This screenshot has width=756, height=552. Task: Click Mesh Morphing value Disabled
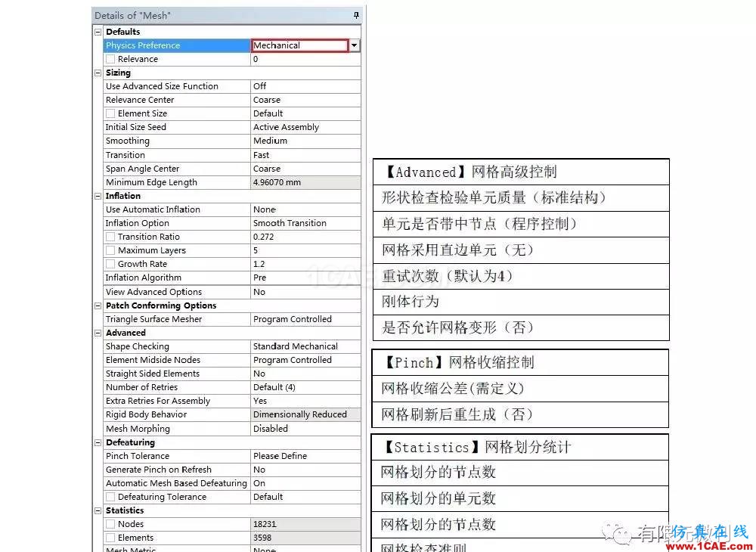point(305,429)
